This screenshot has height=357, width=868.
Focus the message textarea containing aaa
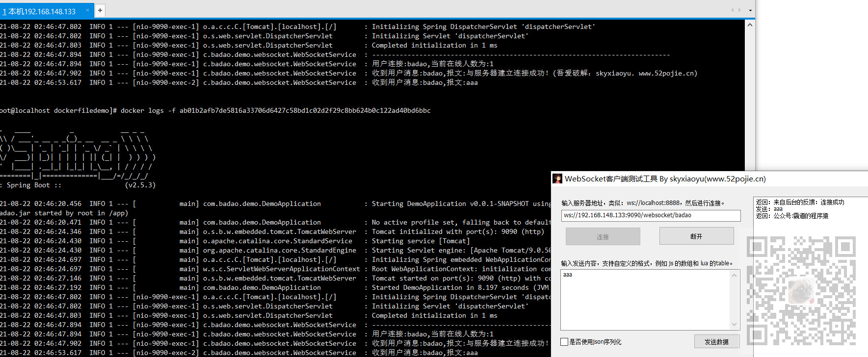645,300
